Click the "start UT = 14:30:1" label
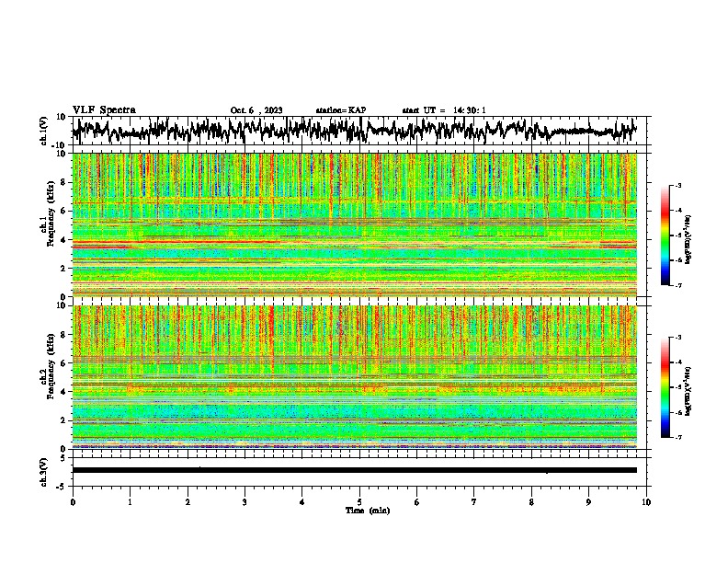The width and height of the screenshot is (728, 563). [x=444, y=110]
